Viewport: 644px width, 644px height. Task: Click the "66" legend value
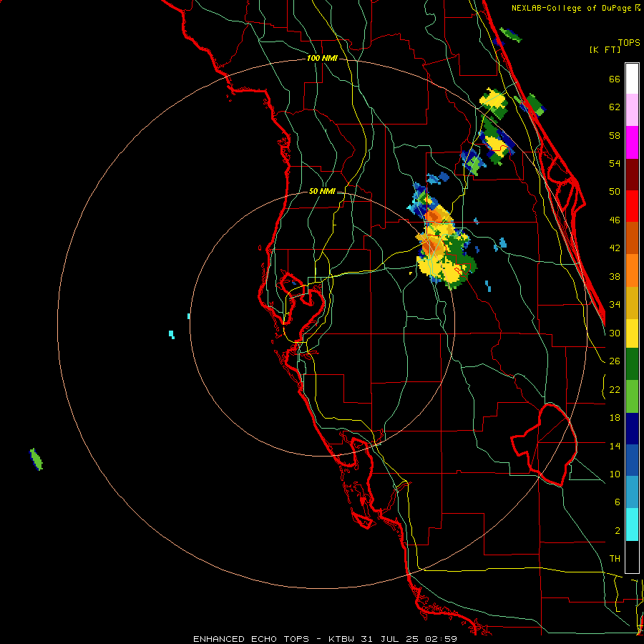[615, 79]
